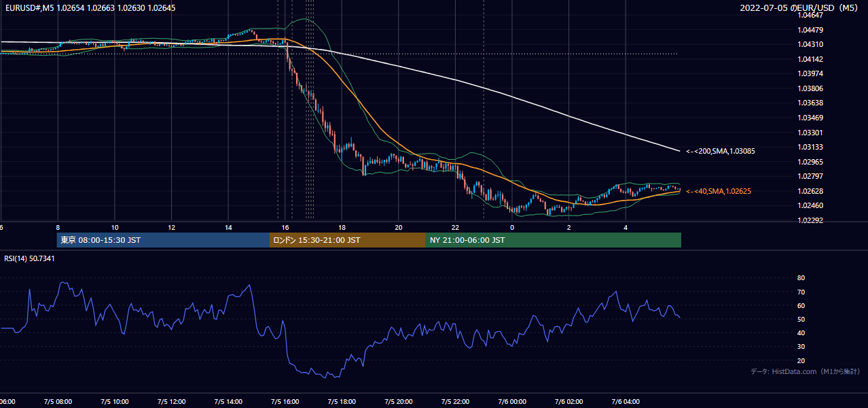Screen dimensions: 868x408
Task: Click the 7/6 00:00 bottom time label
Action: point(512,401)
